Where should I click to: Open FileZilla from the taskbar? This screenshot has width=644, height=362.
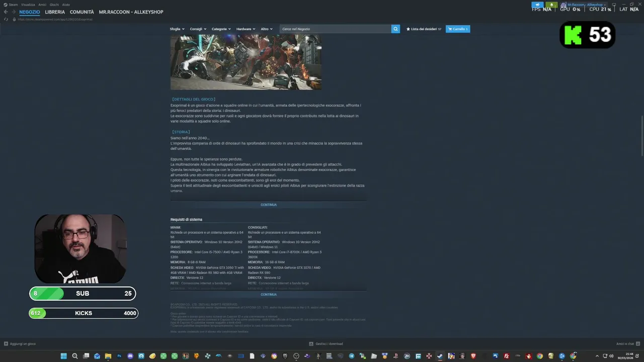pos(506,356)
